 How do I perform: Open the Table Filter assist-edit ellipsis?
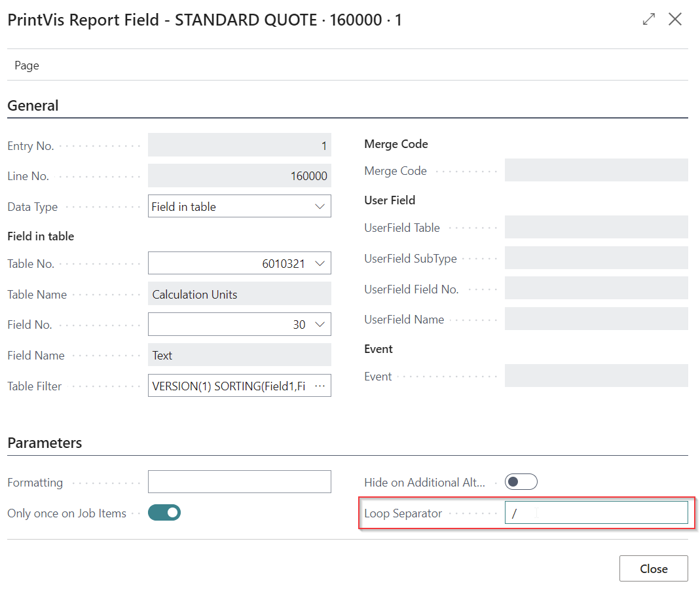coord(320,386)
